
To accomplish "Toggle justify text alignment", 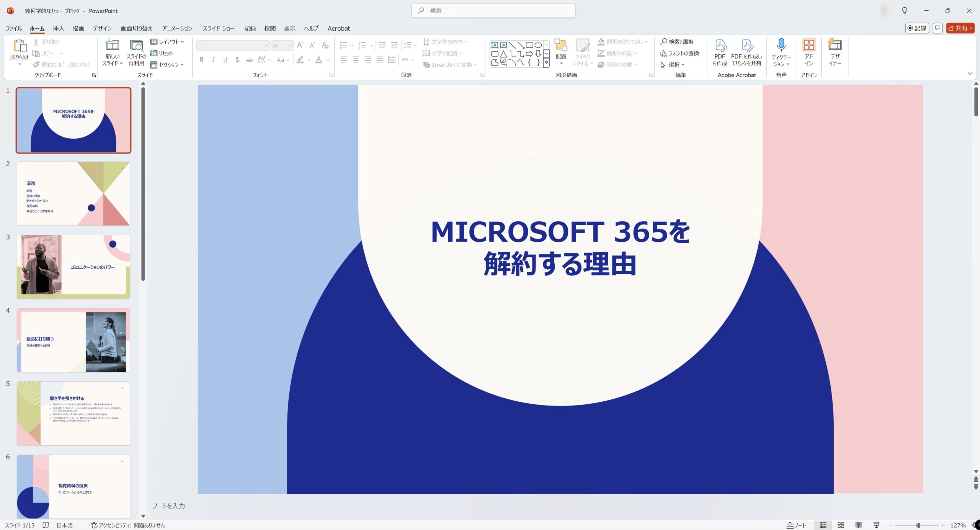I will 379,60.
